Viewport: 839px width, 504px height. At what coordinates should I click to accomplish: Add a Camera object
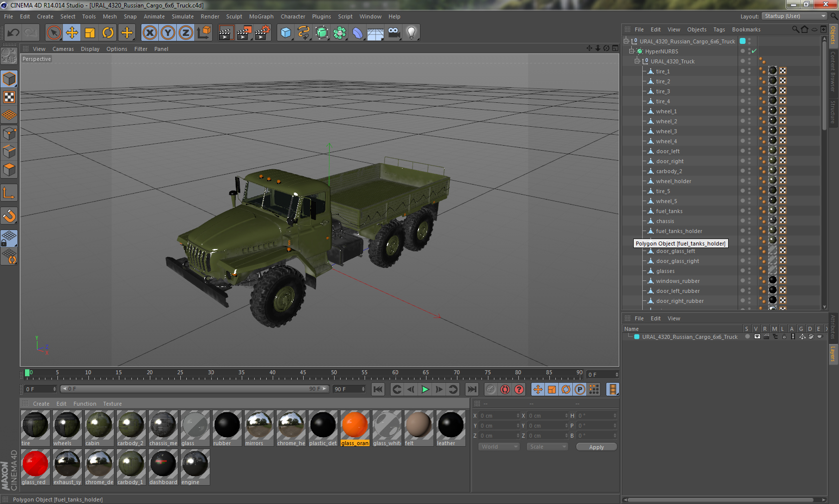point(394,33)
